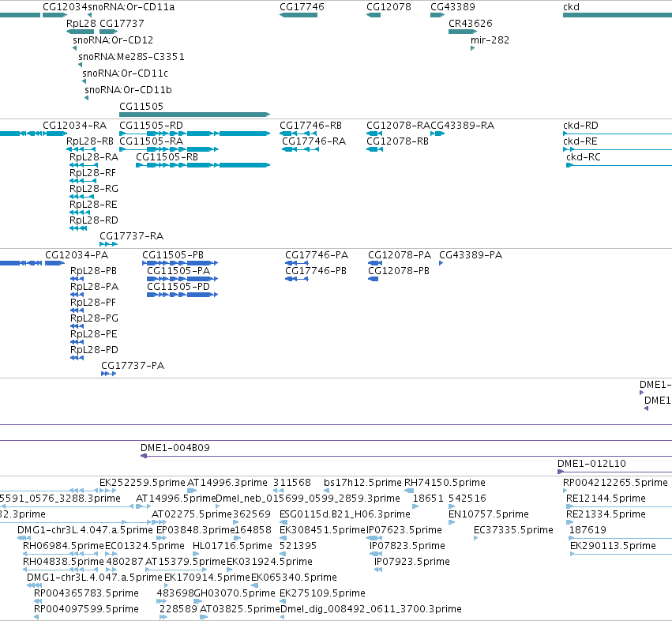Click snoRNA:Or-CD12 marker arrow
The height and width of the screenshot is (621, 672).
click(74, 48)
